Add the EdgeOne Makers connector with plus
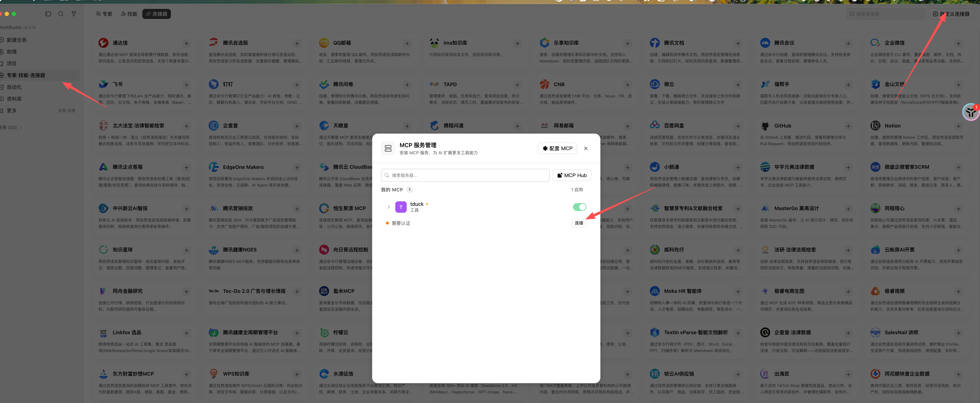The width and height of the screenshot is (980, 403). [297, 168]
